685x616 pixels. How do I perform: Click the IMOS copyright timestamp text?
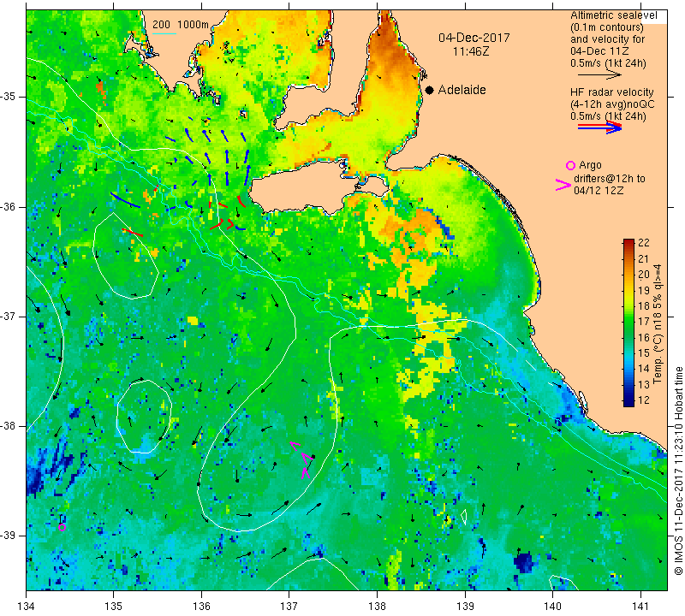678,471
